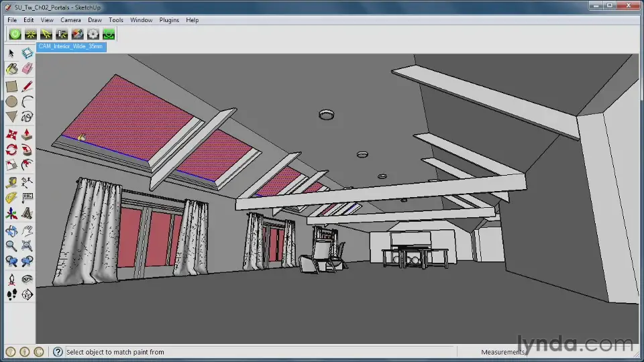The height and width of the screenshot is (362, 644).
Task: Open the list-with-light plugin toolbar icon
Action: [62, 34]
